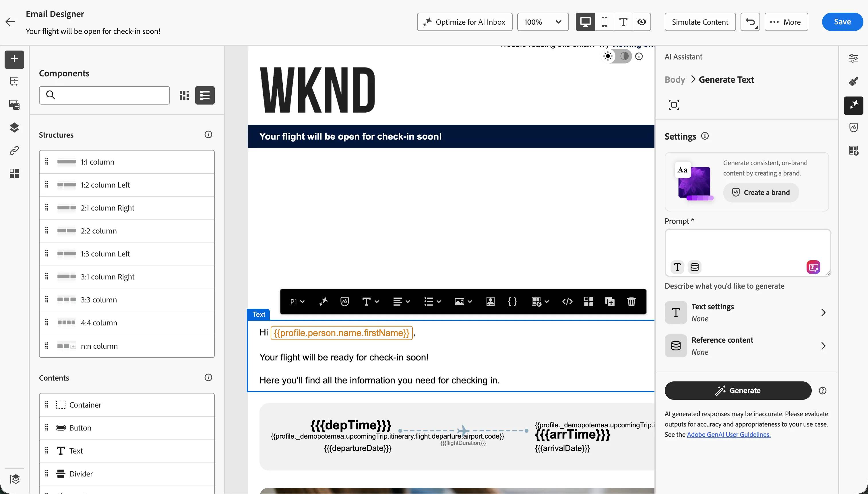Viewport: 868px width, 494px height.
Task: Click the Create a brand button
Action: tap(761, 193)
